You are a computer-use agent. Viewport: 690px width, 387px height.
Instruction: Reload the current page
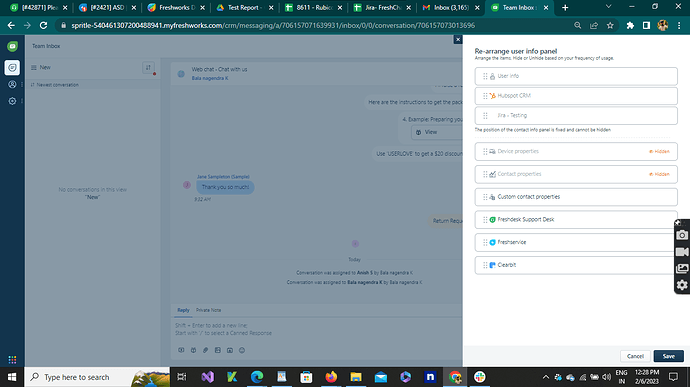tap(43, 26)
